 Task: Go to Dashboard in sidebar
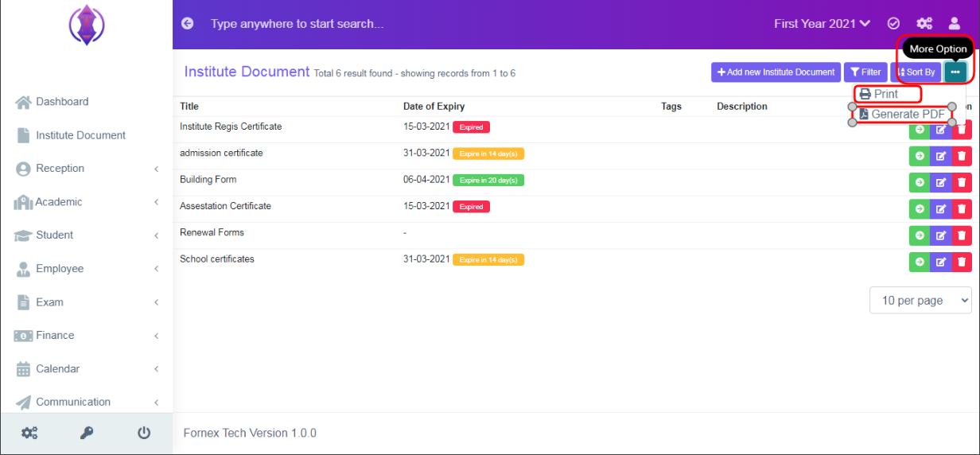pos(86,102)
